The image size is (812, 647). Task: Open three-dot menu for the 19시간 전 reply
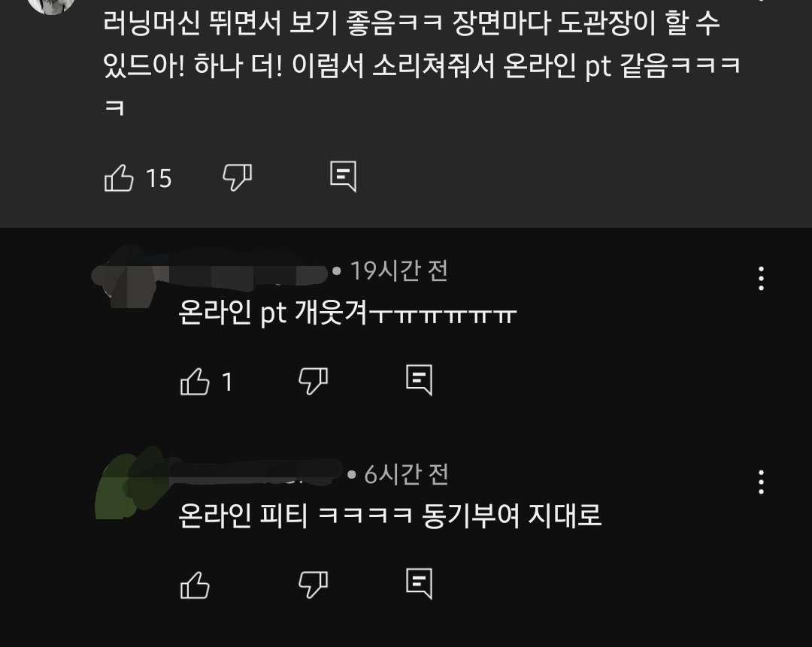(x=761, y=279)
